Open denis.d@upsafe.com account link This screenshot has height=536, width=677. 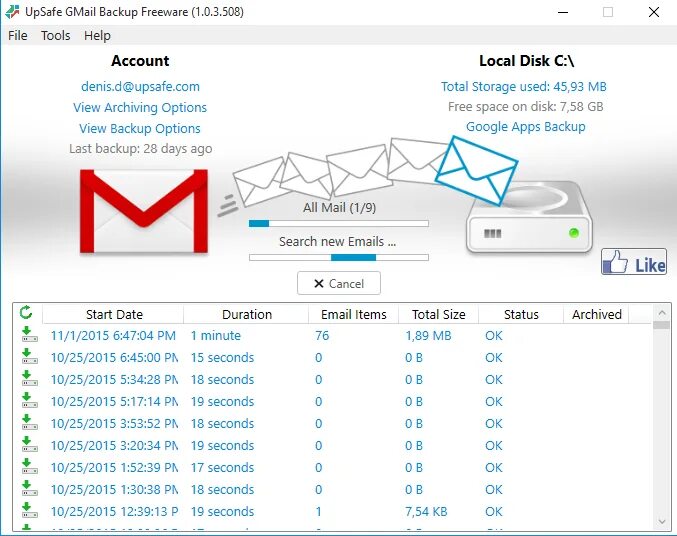coord(140,86)
